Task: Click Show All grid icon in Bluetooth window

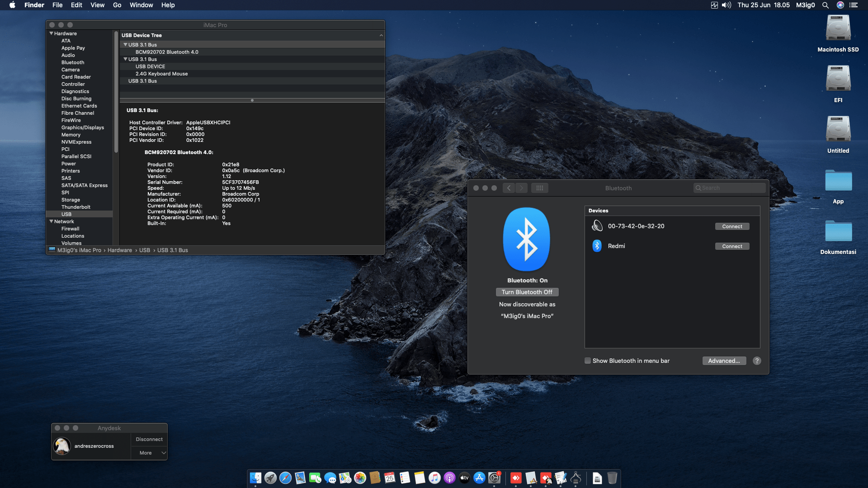Action: (539, 188)
